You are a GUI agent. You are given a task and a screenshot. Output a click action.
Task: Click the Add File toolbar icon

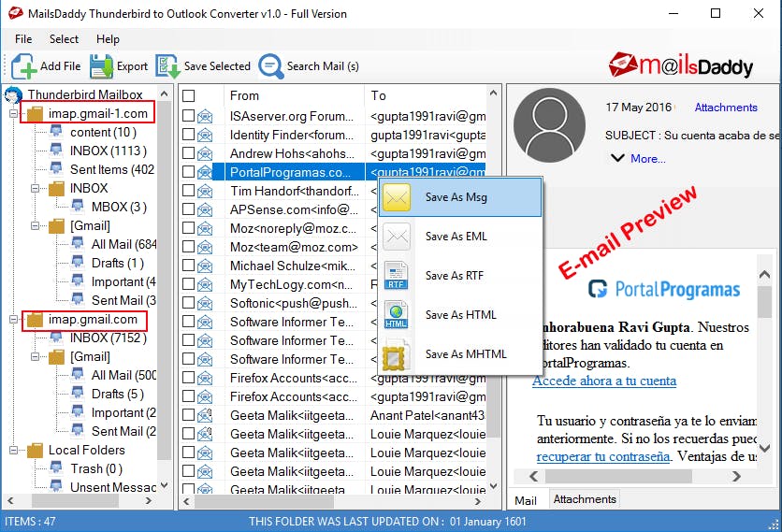pyautogui.click(x=24, y=66)
